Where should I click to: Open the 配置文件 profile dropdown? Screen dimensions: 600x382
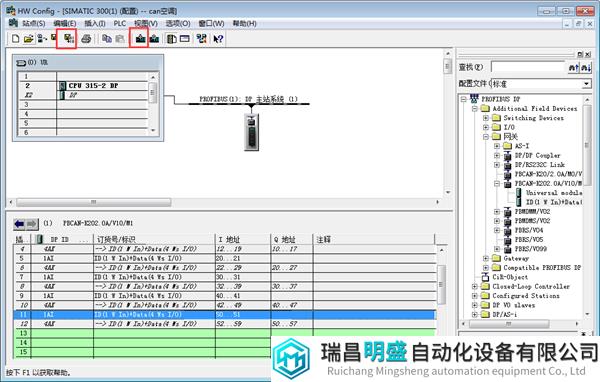point(587,84)
